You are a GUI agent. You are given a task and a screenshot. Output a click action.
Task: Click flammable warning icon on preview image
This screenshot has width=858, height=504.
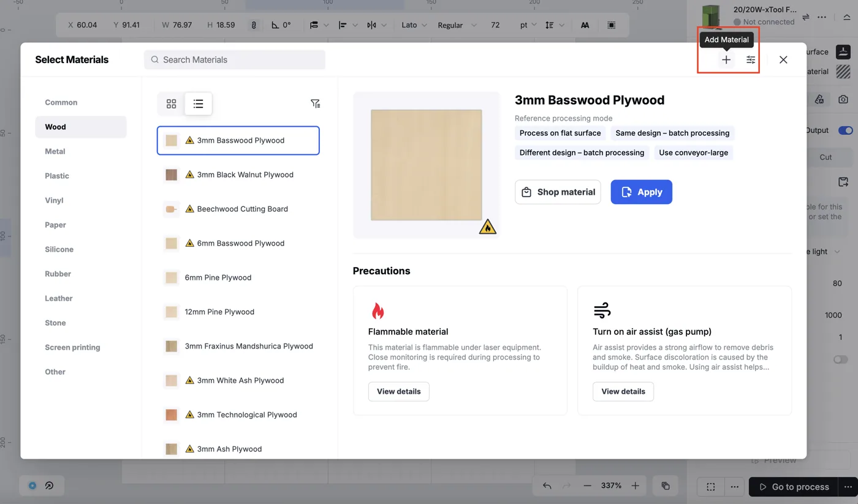(488, 227)
